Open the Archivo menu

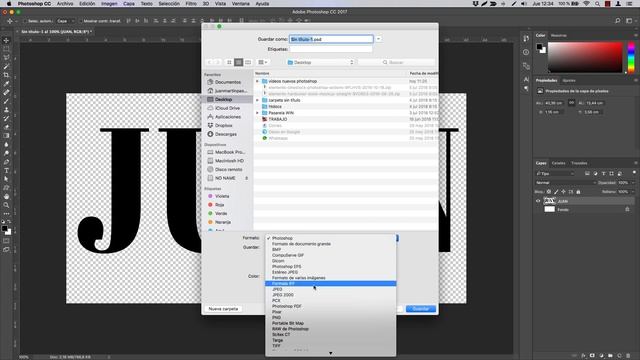point(64,4)
